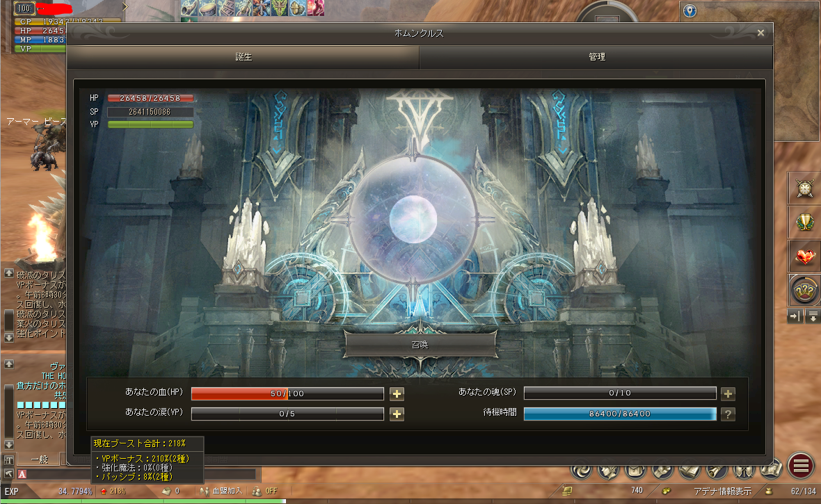Image resolution: width=821 pixels, height=504 pixels.
Task: Add soul with the あなたの魂(SP) plus button
Action: click(728, 393)
